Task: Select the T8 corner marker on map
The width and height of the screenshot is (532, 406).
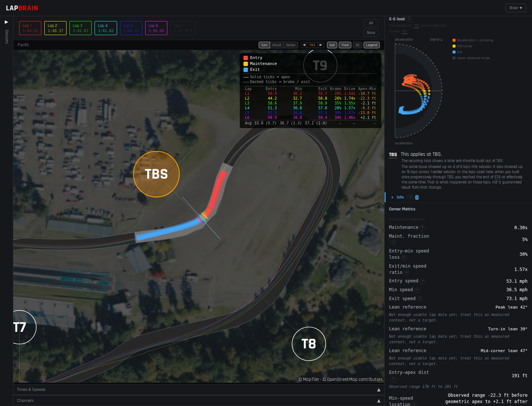Action: [309, 344]
